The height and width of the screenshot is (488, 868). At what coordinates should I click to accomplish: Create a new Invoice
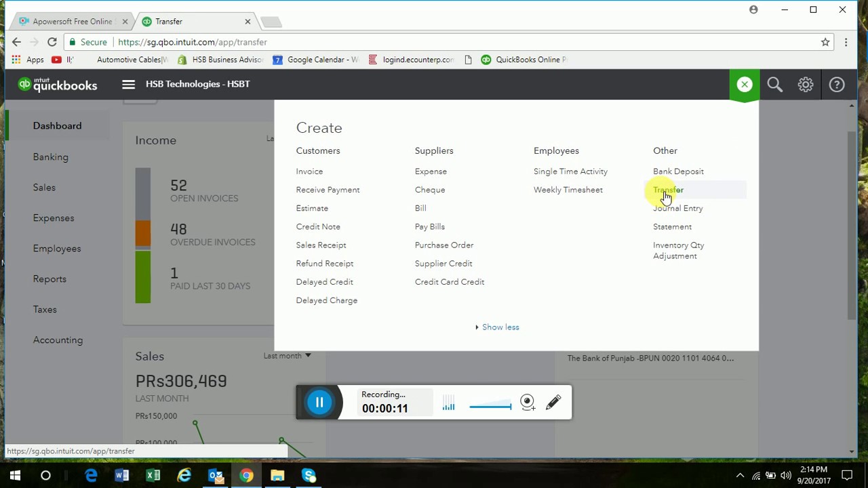[x=309, y=171]
